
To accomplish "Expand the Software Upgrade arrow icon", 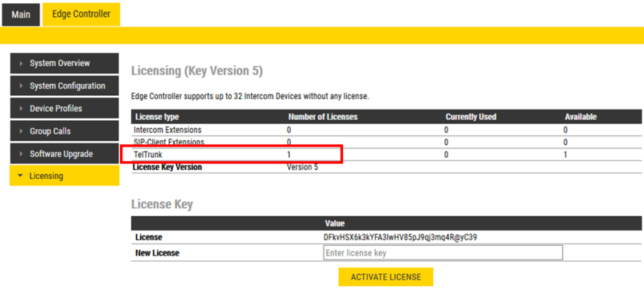I will [21, 154].
